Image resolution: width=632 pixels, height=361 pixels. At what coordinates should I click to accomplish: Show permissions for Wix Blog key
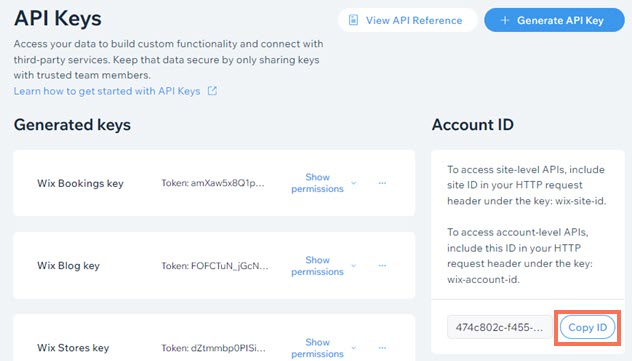coord(318,266)
